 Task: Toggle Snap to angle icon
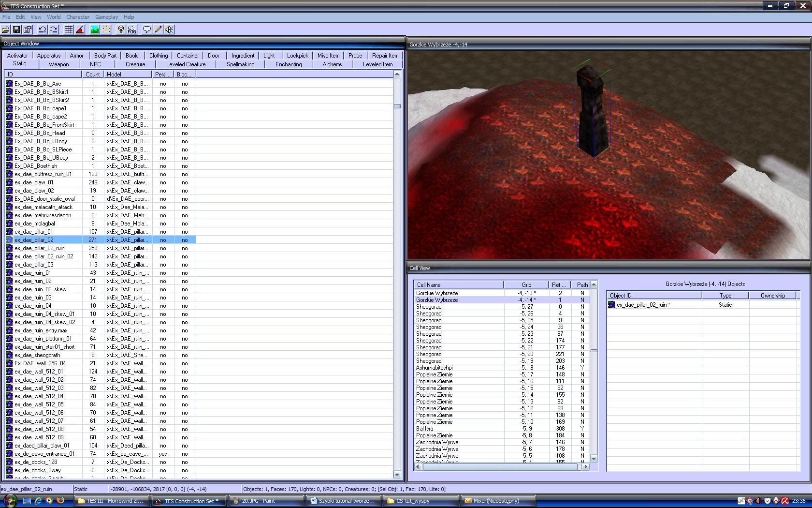coord(80,30)
